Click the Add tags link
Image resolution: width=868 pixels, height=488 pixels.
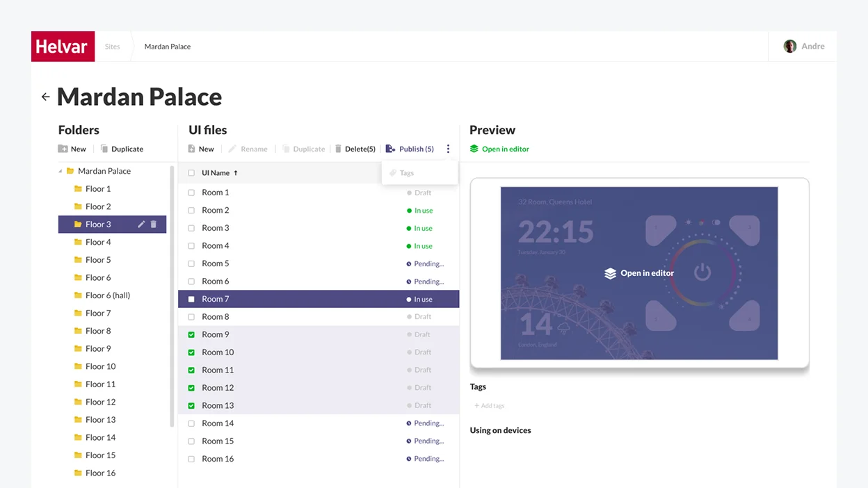[x=490, y=405]
